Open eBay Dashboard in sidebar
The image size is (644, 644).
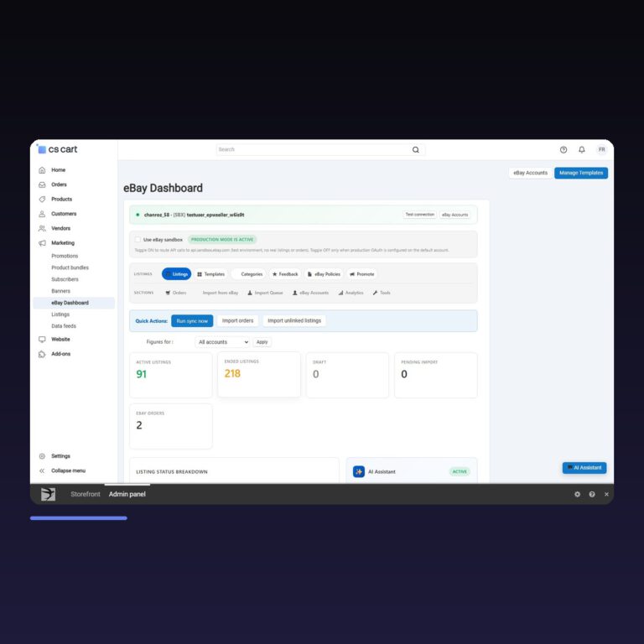pos(74,303)
